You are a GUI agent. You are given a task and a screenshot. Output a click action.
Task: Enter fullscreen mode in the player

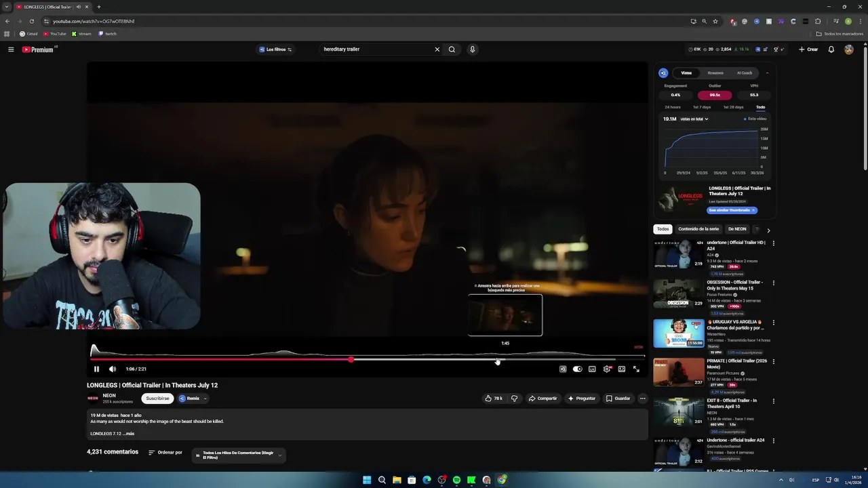(x=636, y=369)
